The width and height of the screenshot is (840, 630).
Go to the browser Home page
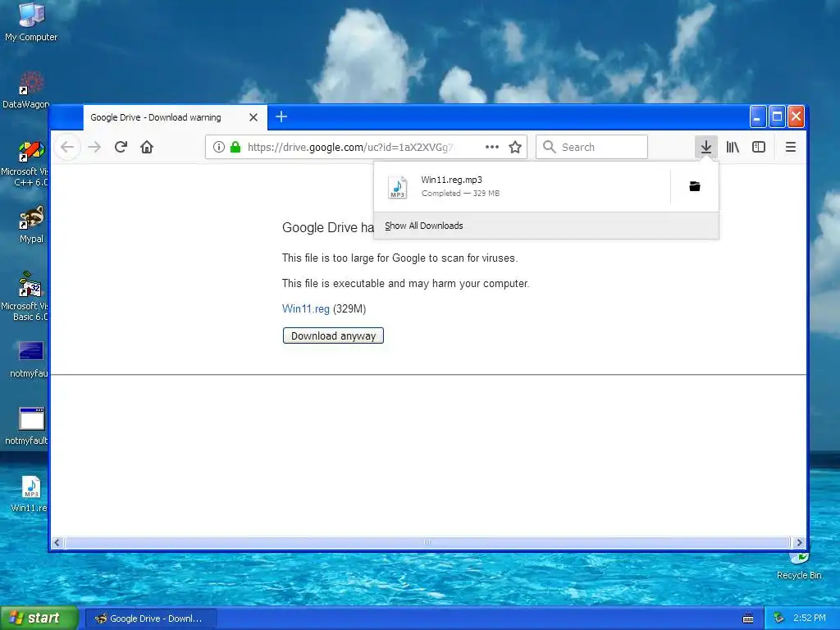[x=147, y=147]
